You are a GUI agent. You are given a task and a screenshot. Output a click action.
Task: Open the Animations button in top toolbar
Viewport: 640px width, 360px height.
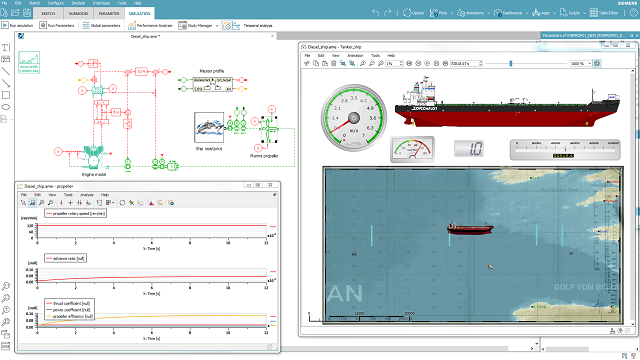471,13
